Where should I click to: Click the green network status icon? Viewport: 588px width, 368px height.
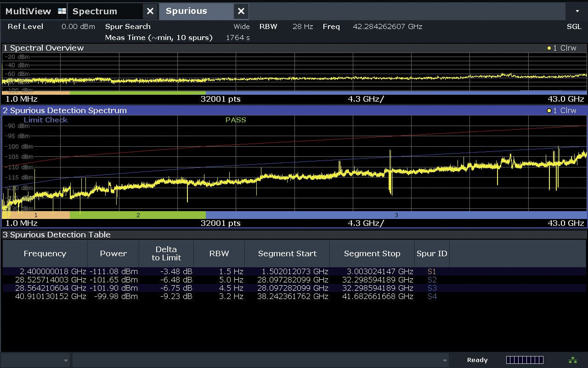click(572, 360)
